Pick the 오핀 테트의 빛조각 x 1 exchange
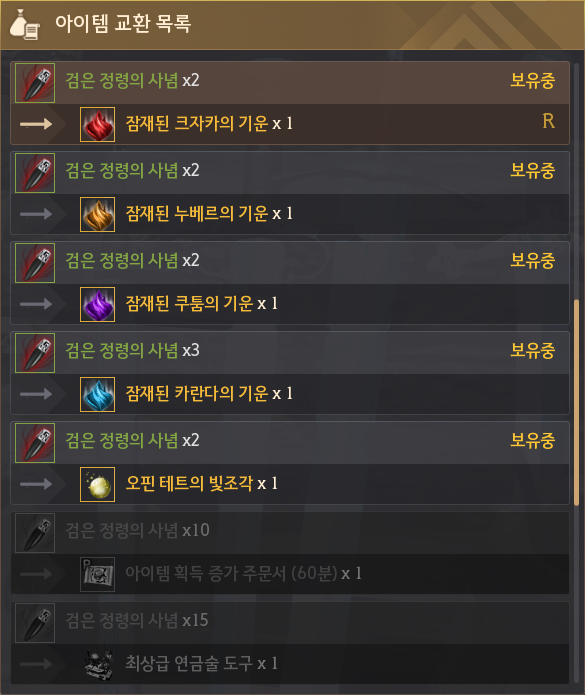The height and width of the screenshot is (695, 585). point(290,463)
